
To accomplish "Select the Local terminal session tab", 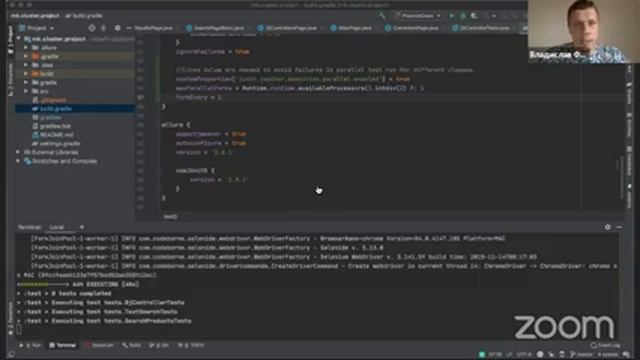I will pos(57,227).
